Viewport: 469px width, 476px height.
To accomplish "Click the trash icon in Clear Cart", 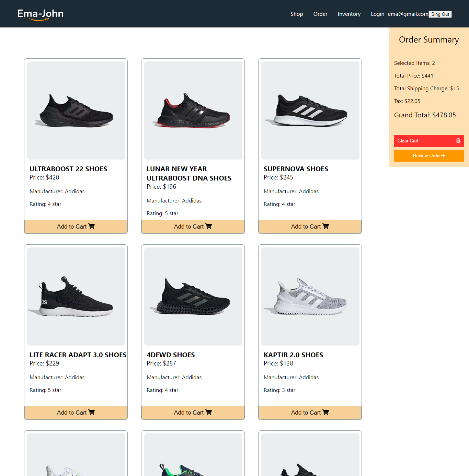I will pyautogui.click(x=458, y=141).
